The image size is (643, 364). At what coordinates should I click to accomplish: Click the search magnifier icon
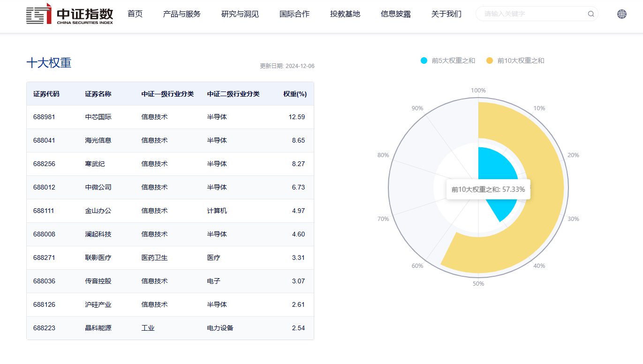591,14
